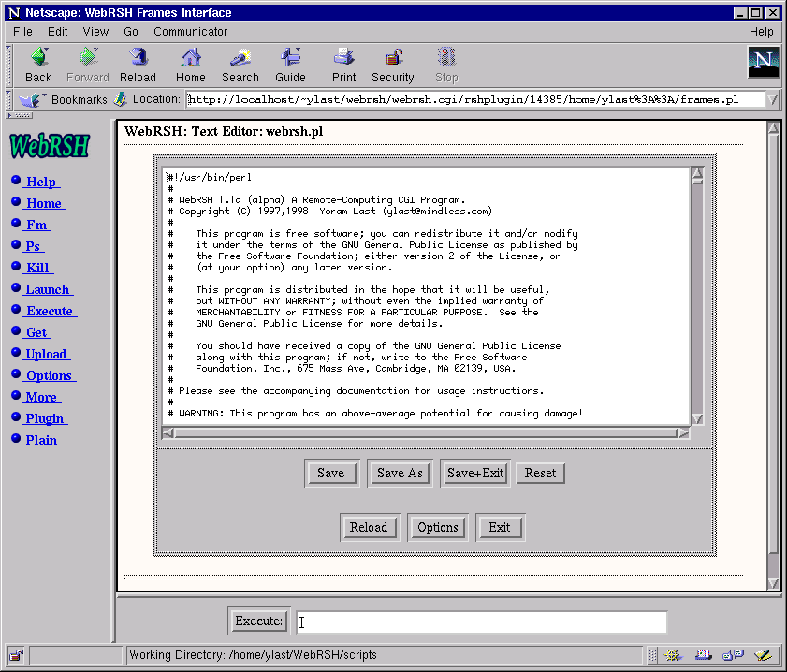Open Mailbox from the component bar

[x=703, y=655]
